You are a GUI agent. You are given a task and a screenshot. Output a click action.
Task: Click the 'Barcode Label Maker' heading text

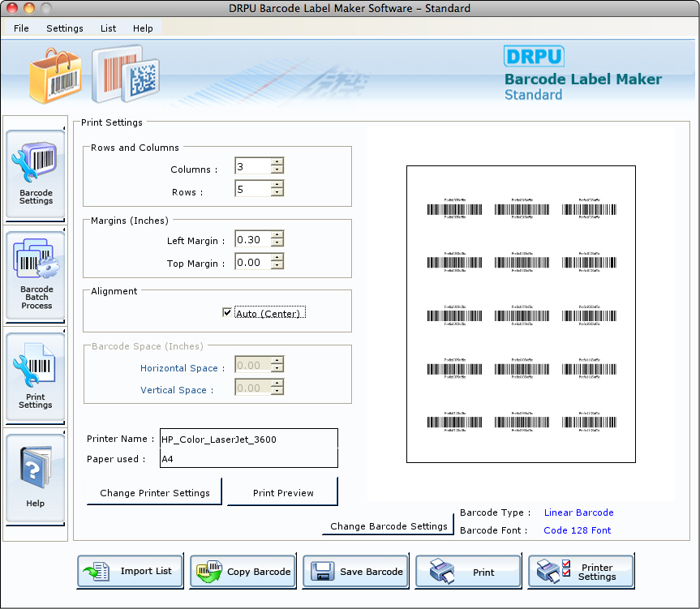click(583, 79)
